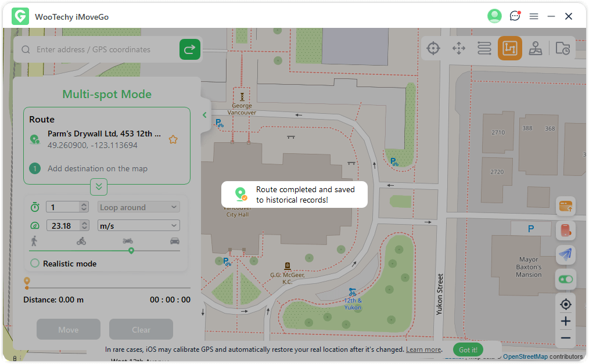Viewport: 589px width, 364px height.
Task: Open the m/s speed unit dropdown
Action: (138, 226)
